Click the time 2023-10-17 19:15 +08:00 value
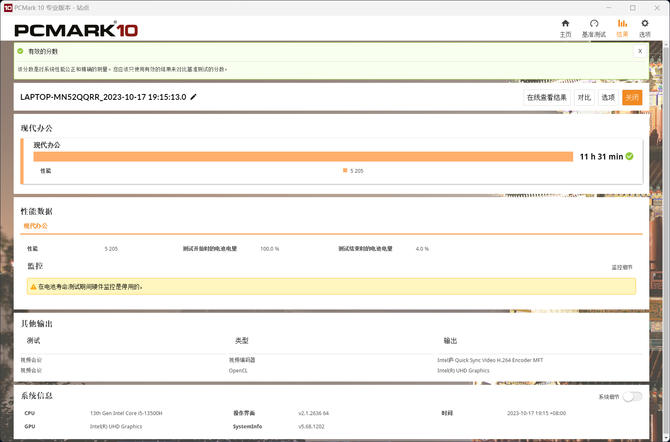This screenshot has height=442, width=670. tap(536, 413)
